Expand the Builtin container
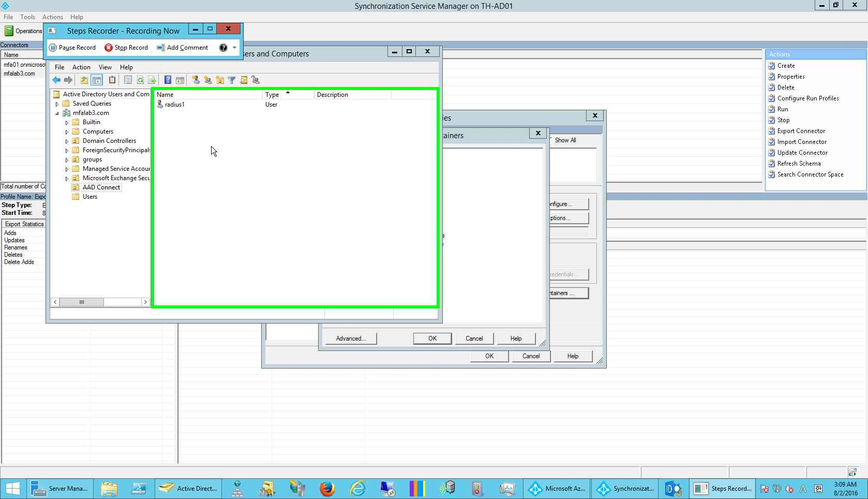 67,123
